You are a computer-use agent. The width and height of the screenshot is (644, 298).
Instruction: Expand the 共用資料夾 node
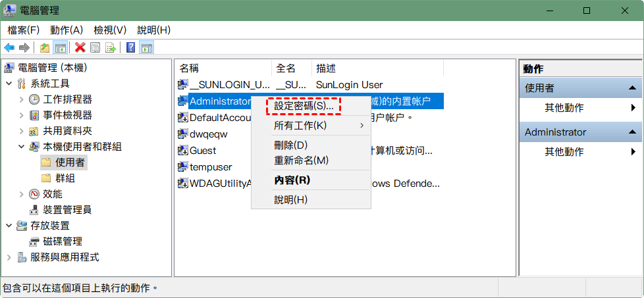click(21, 132)
